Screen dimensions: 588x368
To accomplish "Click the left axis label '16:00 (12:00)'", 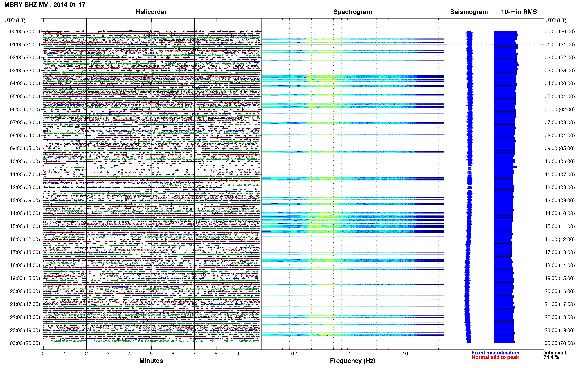I will click(25, 239).
